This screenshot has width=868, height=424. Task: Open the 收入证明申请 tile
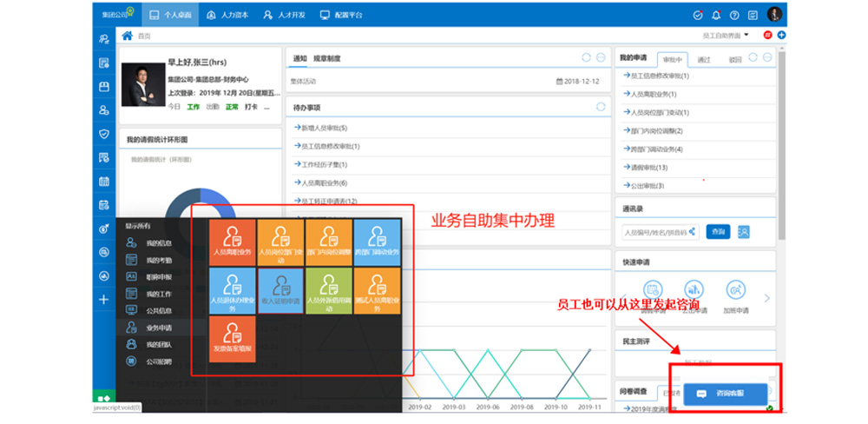coord(280,289)
